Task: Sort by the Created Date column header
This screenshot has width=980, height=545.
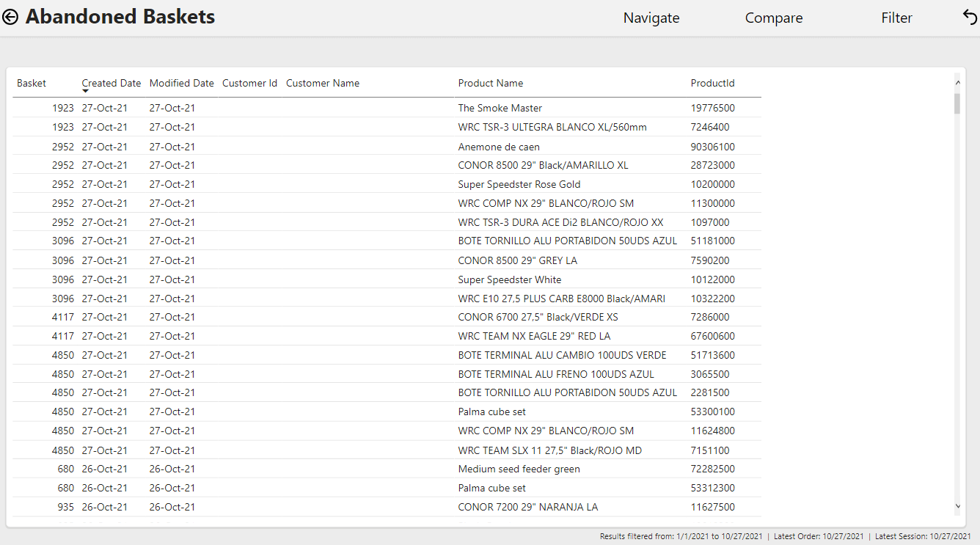Action: point(111,83)
